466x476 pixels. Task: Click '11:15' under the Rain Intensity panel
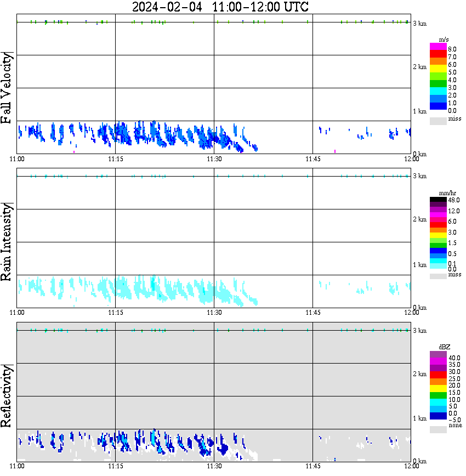(116, 313)
